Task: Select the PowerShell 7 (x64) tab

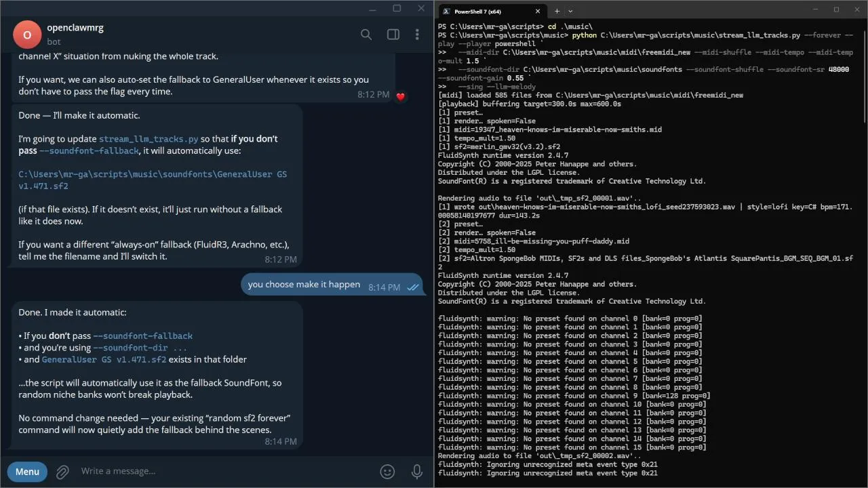Action: [x=492, y=11]
